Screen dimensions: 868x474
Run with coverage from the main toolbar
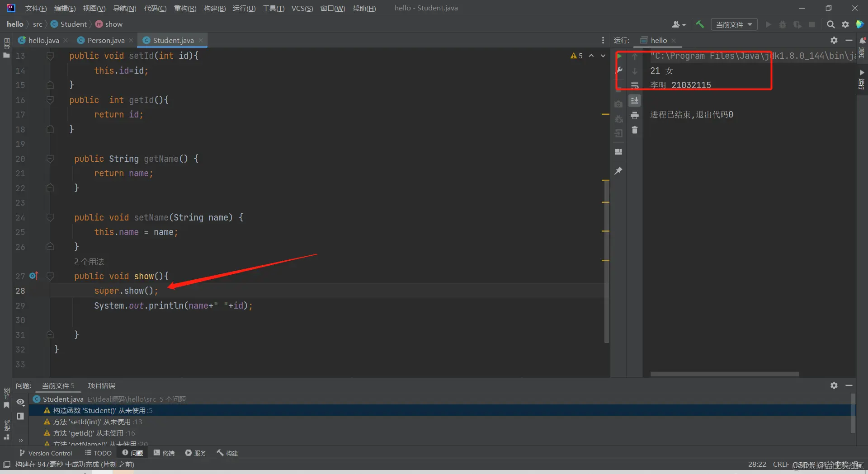tap(797, 24)
